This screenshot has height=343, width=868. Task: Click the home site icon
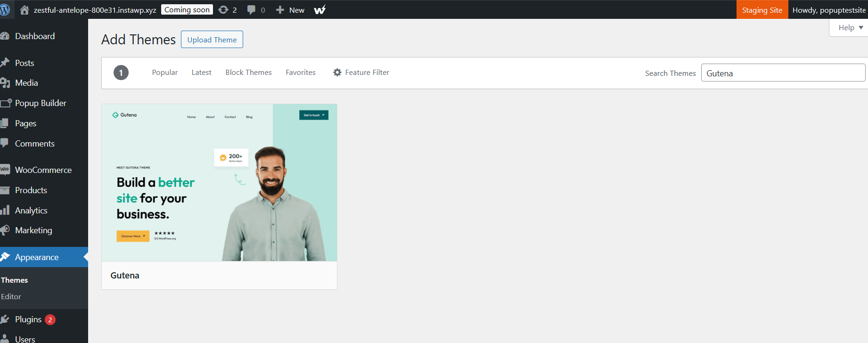click(25, 10)
